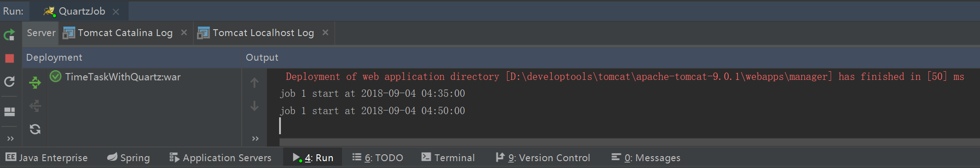The width and height of the screenshot is (980, 168).
Task: Click the down arrow in Output panel
Action: [254, 106]
